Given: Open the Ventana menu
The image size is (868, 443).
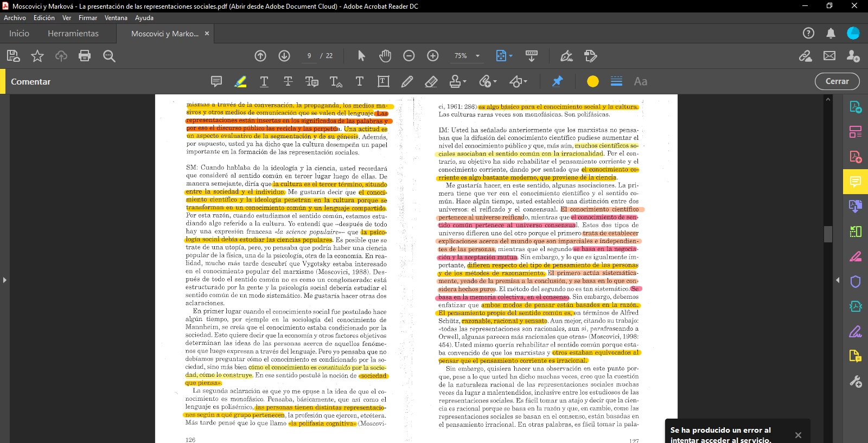Looking at the screenshot, I should pyautogui.click(x=116, y=18).
